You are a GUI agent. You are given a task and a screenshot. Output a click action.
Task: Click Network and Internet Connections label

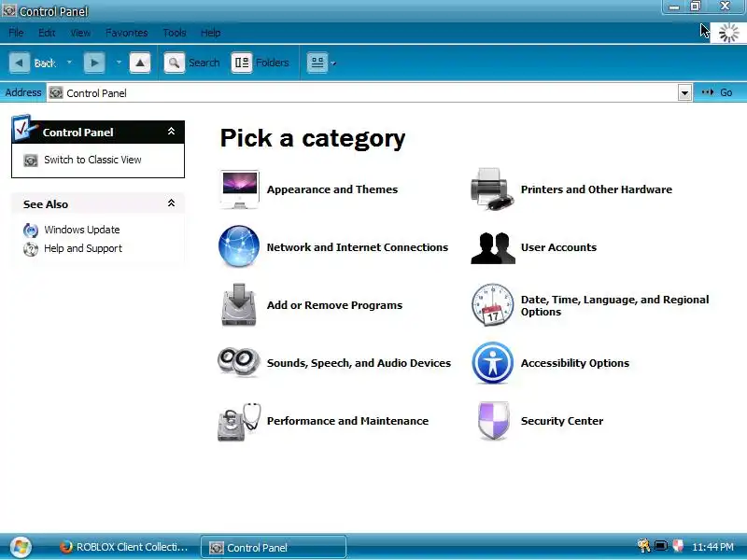358,247
